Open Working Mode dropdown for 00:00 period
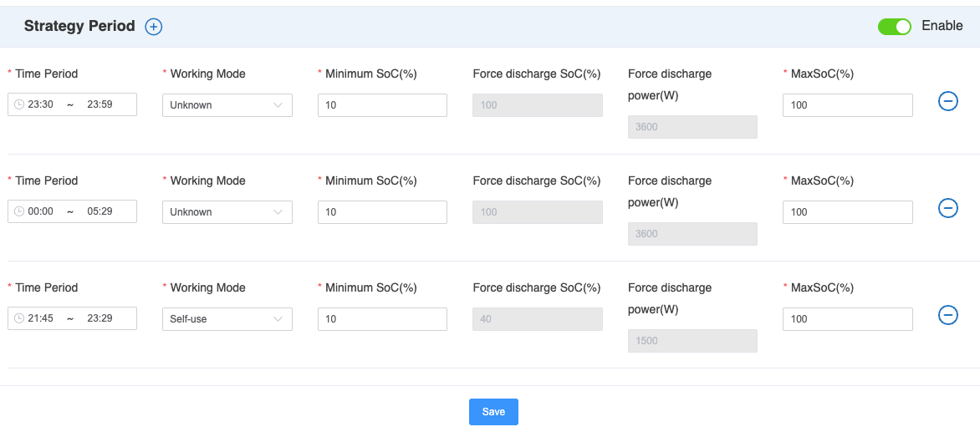This screenshot has height=437, width=980. 227,212
